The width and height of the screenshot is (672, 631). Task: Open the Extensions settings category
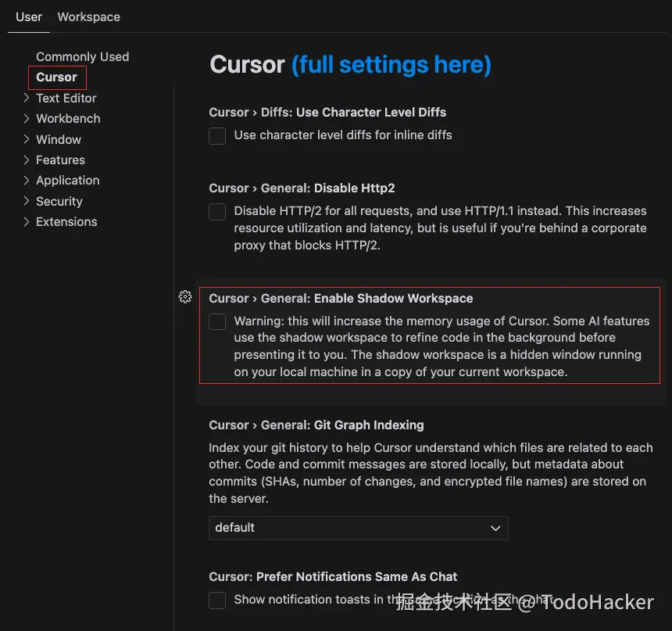coord(66,222)
